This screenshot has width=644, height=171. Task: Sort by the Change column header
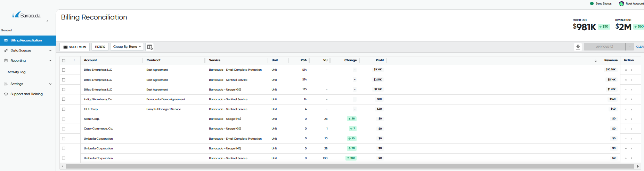pyautogui.click(x=350, y=60)
